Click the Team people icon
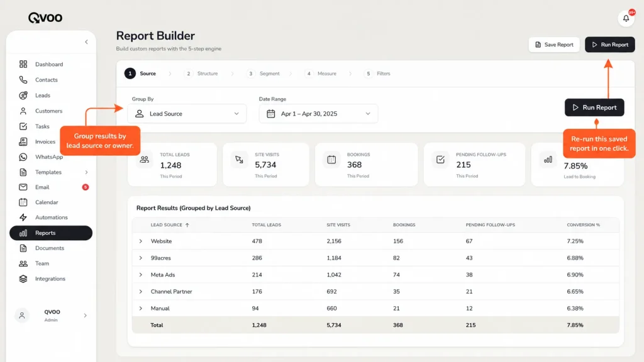Viewport: 644px width, 362px height. 23,263
